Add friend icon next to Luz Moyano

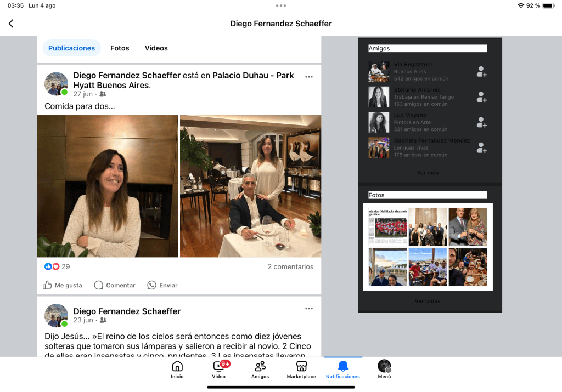[x=481, y=122]
